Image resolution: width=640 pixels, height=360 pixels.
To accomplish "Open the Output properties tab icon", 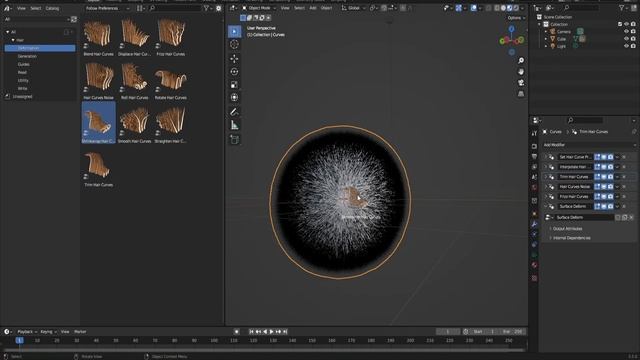I will pos(534,156).
